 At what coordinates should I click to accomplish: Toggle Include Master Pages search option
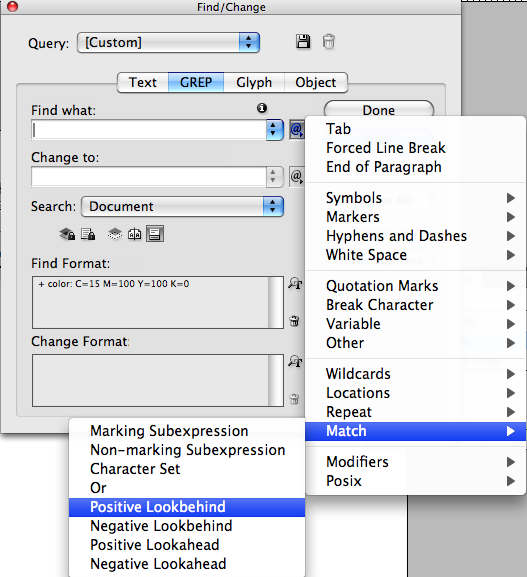134,234
